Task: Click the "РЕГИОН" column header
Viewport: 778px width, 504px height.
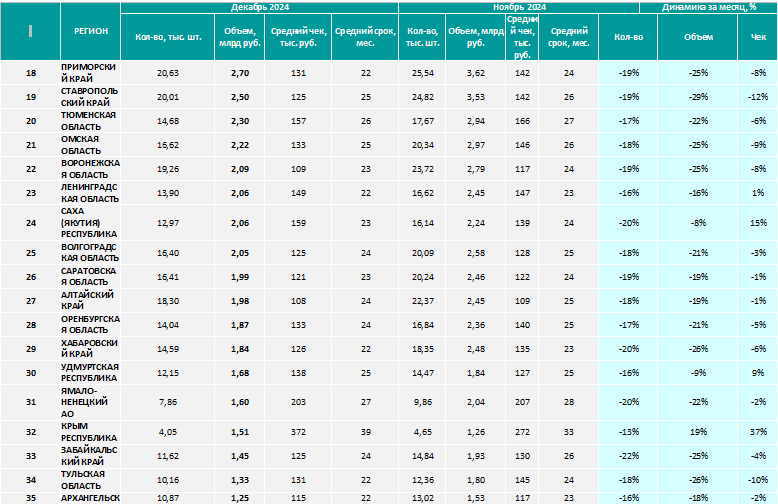Action: click(x=91, y=31)
